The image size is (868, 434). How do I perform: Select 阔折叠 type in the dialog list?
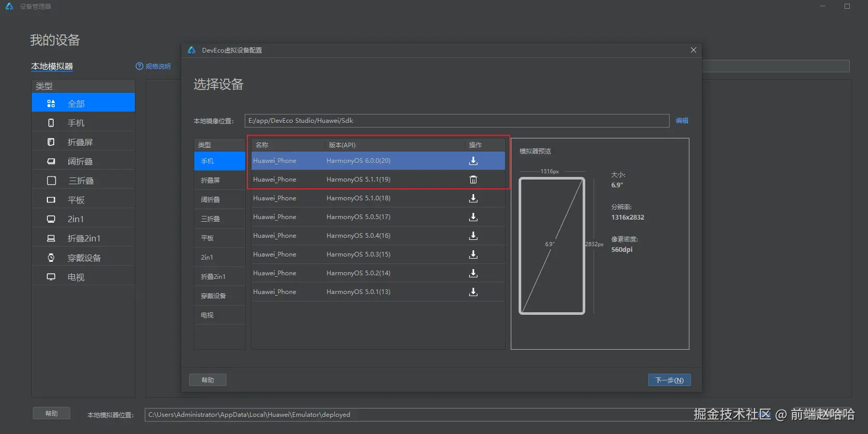click(x=220, y=199)
